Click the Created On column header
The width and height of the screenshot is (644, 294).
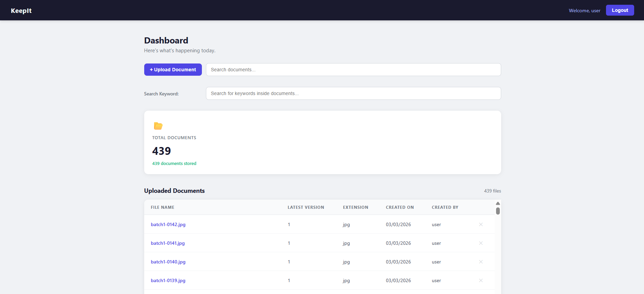click(400, 207)
